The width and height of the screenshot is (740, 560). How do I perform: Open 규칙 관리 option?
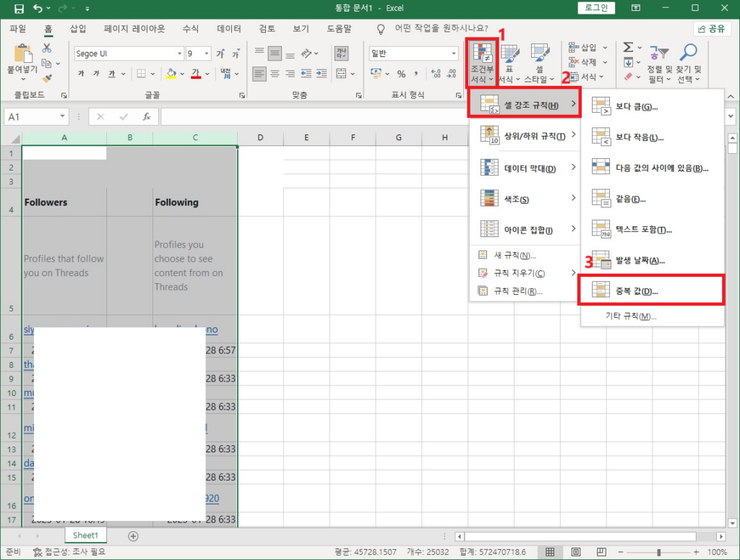tap(525, 291)
